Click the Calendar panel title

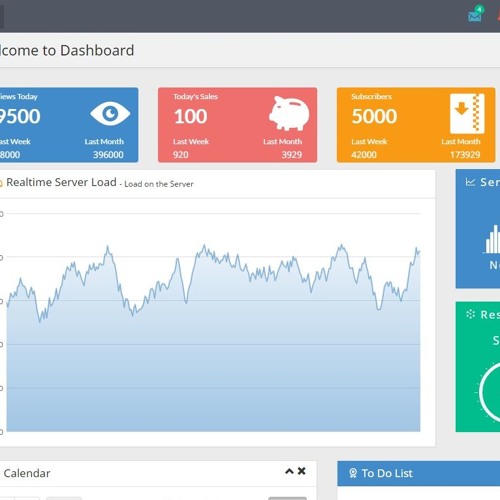click(x=27, y=473)
